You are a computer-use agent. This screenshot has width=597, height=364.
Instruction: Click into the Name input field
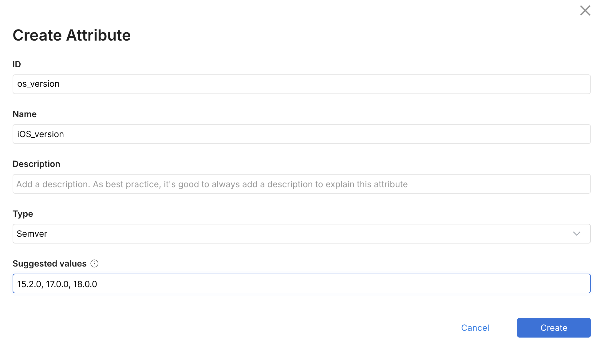click(x=301, y=134)
